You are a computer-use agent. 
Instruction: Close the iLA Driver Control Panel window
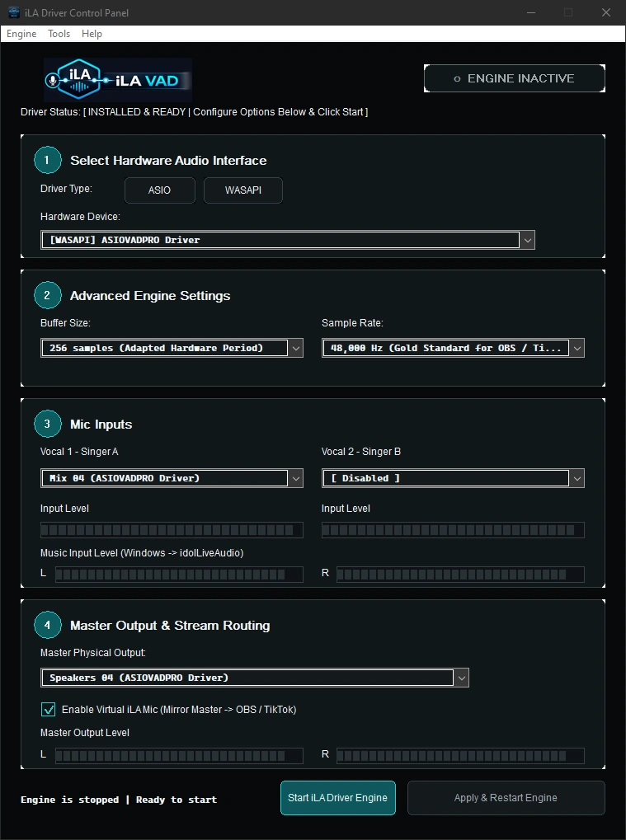click(x=606, y=12)
